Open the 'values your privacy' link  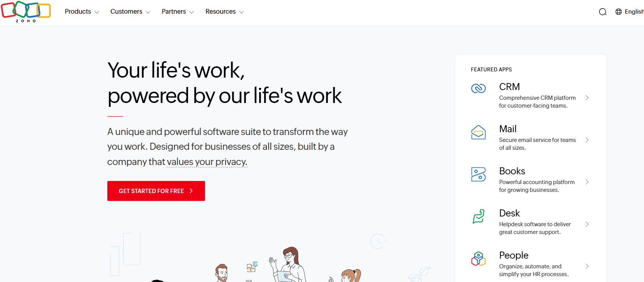[207, 162]
